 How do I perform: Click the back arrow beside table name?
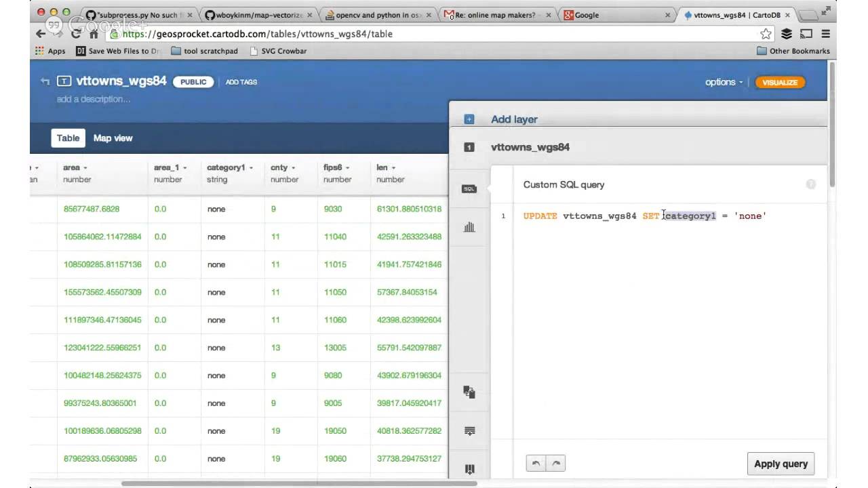pyautogui.click(x=45, y=81)
